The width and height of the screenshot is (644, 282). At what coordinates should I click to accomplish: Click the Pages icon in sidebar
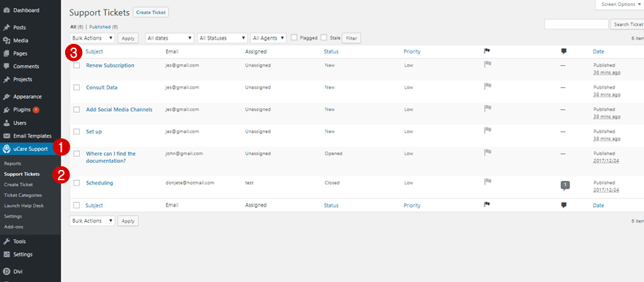point(6,53)
